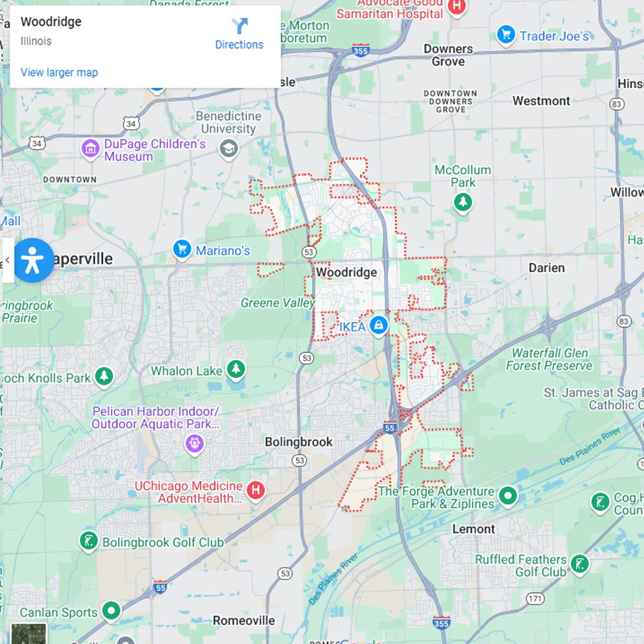The image size is (644, 644).
Task: Select the IKEA shopping pin
Action: (378, 325)
